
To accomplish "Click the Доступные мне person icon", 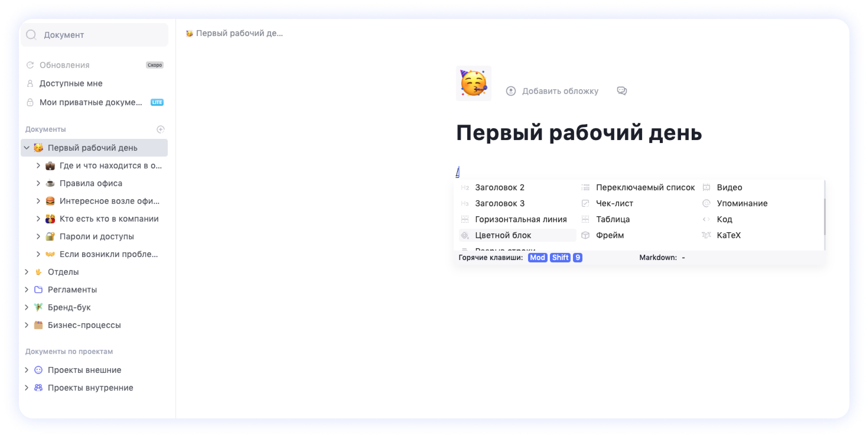I will pyautogui.click(x=30, y=83).
